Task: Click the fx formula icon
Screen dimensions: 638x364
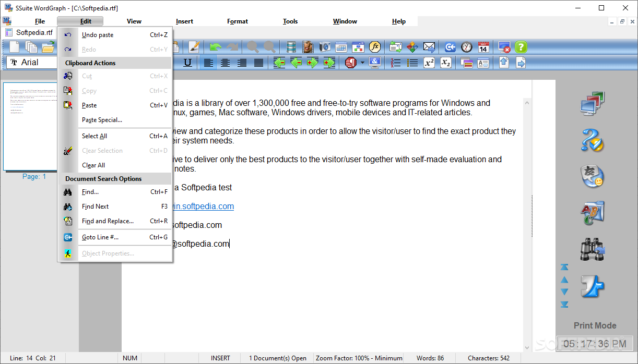Action: coord(374,47)
